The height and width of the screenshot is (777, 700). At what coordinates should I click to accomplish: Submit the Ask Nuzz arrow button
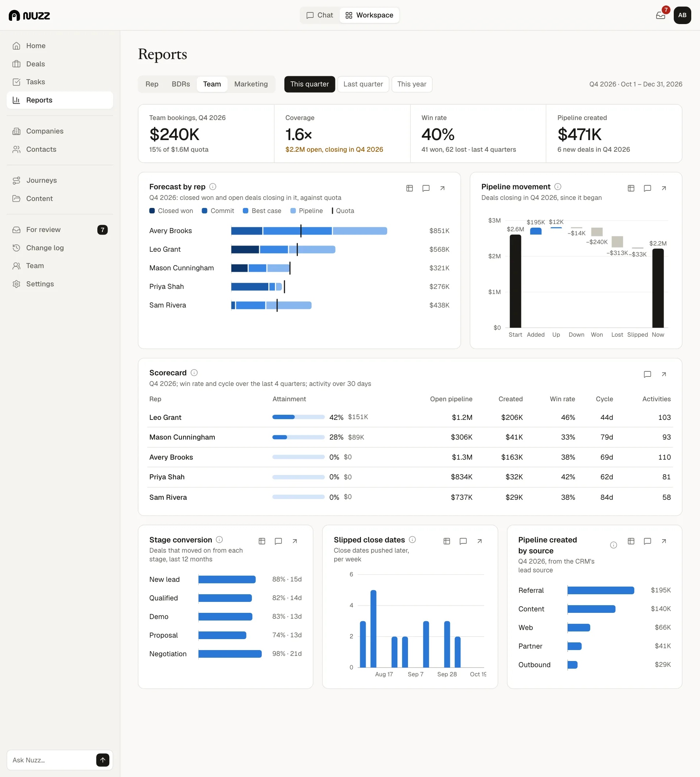pos(103,760)
